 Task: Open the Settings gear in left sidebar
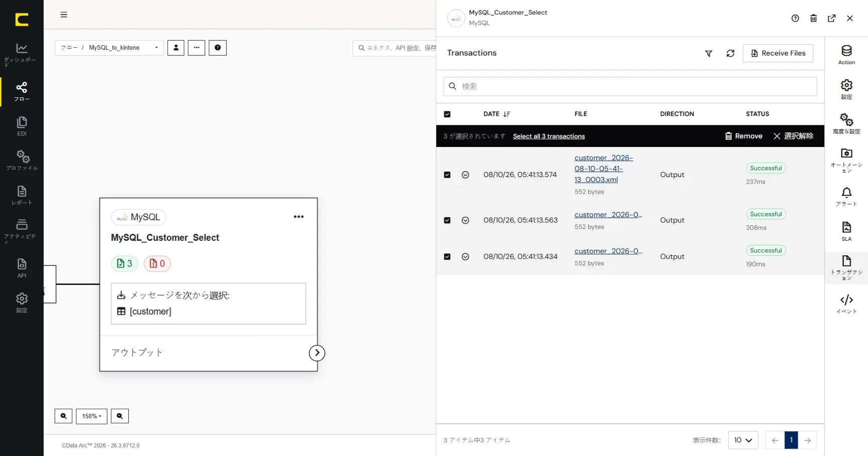[22, 302]
